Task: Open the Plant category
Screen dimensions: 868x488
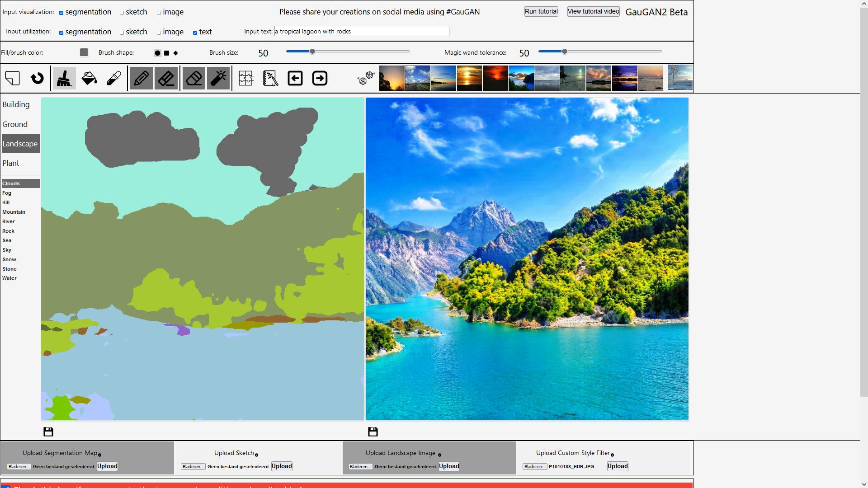Action: pyautogui.click(x=11, y=163)
